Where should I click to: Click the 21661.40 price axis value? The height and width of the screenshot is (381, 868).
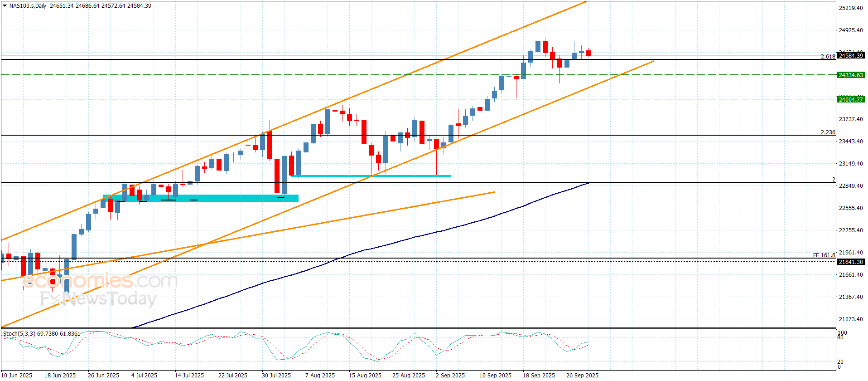coord(851,275)
